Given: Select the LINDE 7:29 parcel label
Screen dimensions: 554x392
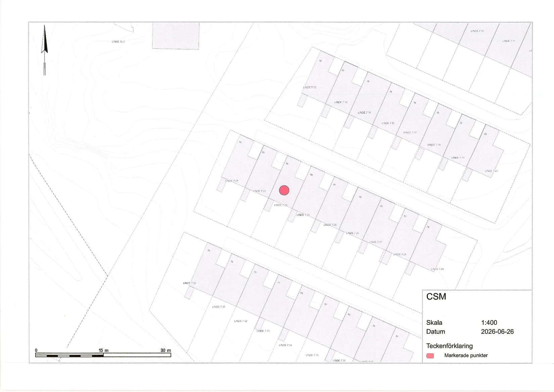Looking at the screenshot, I should pos(437,269).
